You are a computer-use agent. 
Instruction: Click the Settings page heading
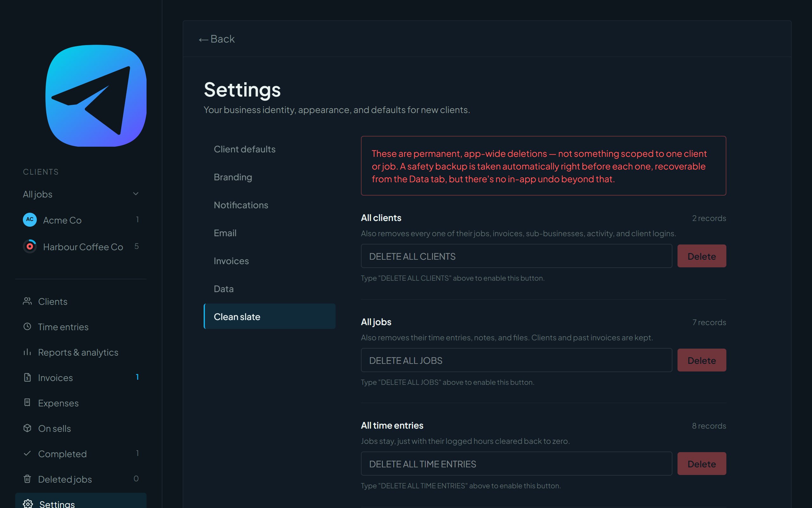[x=242, y=90]
